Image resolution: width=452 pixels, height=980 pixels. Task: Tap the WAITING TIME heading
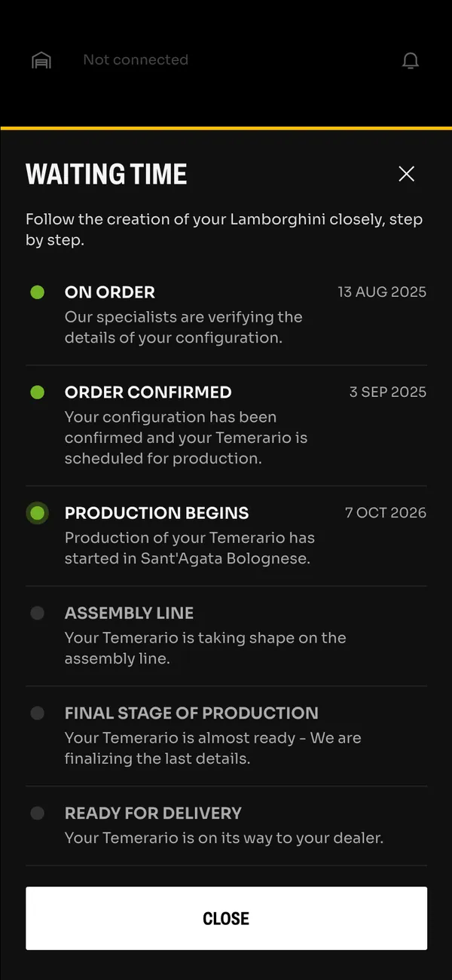point(106,174)
